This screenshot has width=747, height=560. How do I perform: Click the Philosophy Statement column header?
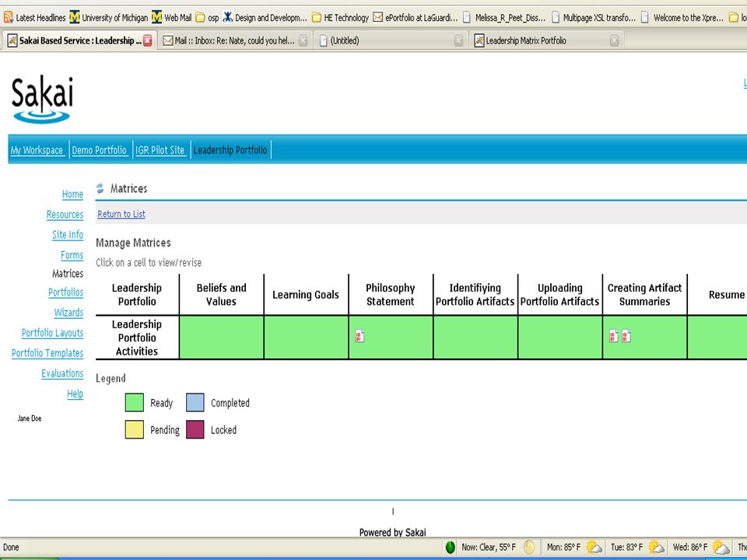(x=390, y=295)
